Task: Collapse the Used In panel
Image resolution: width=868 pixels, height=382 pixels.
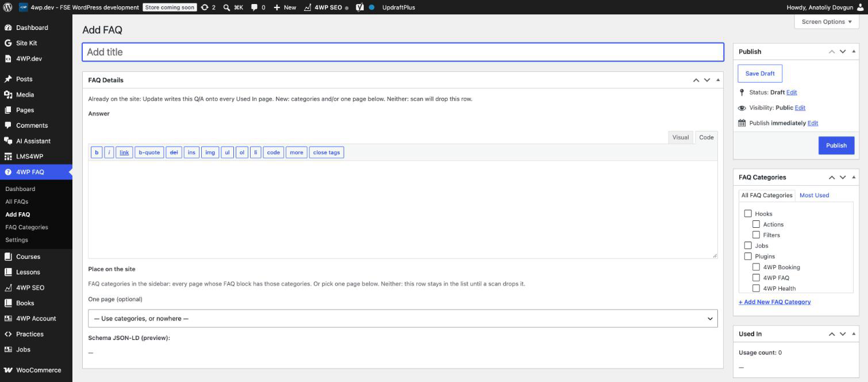Action: point(854,334)
